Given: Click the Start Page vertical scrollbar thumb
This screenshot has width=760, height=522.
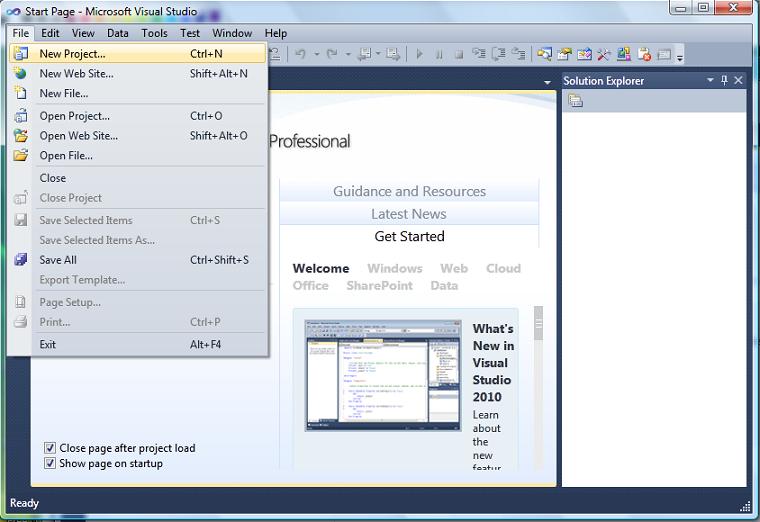Looking at the screenshot, I should (x=538, y=324).
